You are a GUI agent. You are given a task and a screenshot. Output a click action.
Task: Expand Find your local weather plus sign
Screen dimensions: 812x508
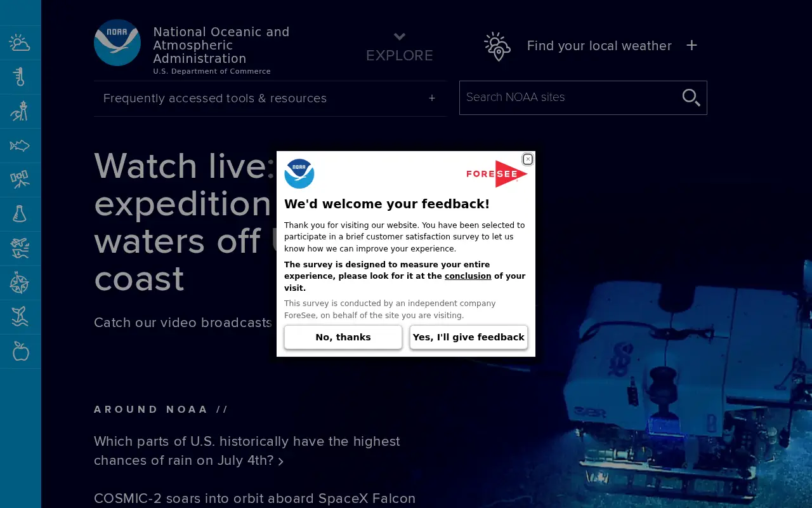692,45
